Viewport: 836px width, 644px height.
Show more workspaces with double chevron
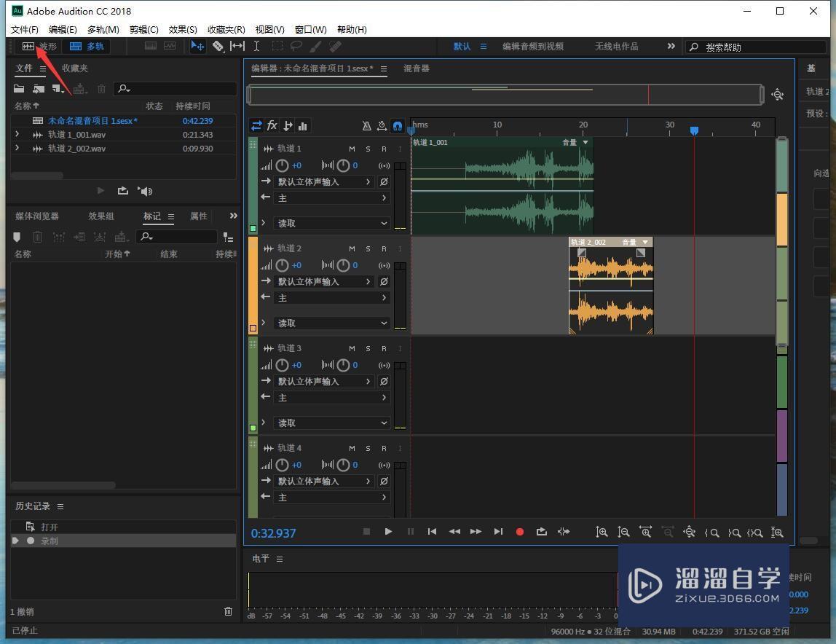coord(671,47)
